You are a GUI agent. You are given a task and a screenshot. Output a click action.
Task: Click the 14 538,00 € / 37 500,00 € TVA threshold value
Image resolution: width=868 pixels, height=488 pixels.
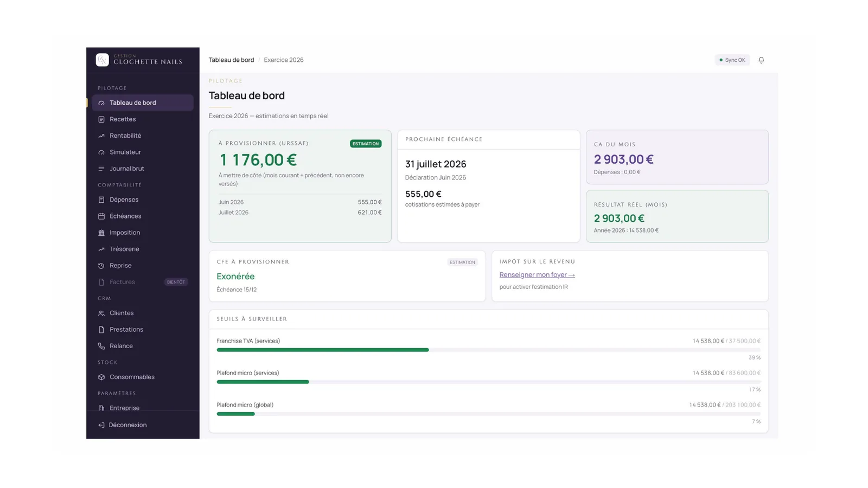[x=726, y=341]
